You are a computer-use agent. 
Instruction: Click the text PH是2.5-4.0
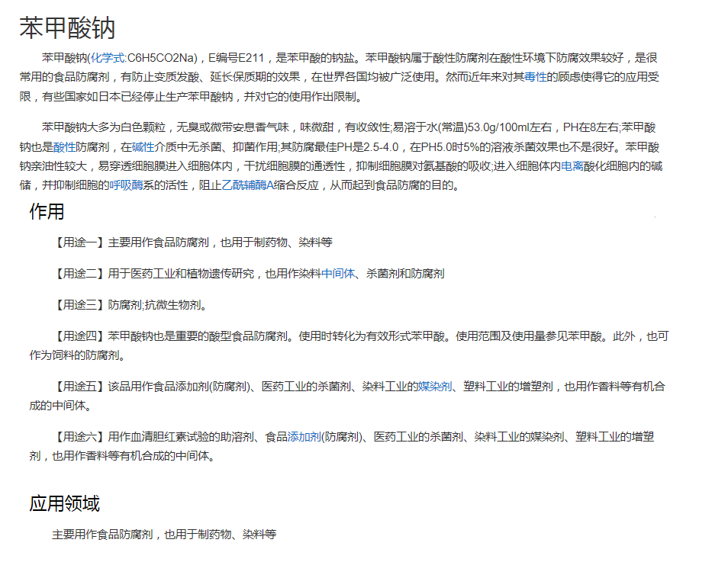[368, 147]
